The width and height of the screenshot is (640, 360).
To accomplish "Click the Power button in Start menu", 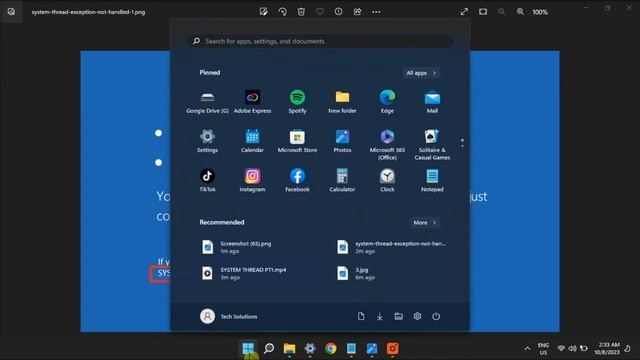I will (x=436, y=316).
